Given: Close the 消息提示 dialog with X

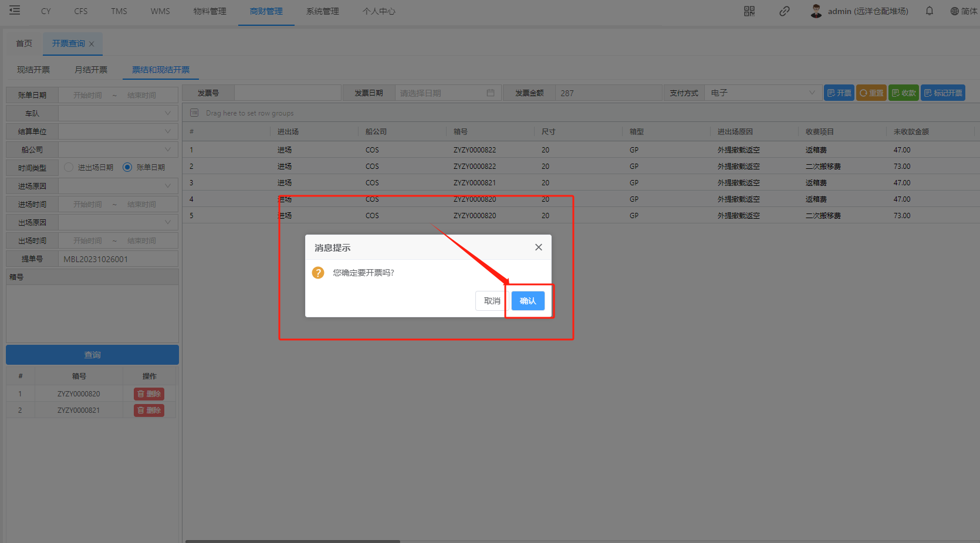Looking at the screenshot, I should (538, 247).
